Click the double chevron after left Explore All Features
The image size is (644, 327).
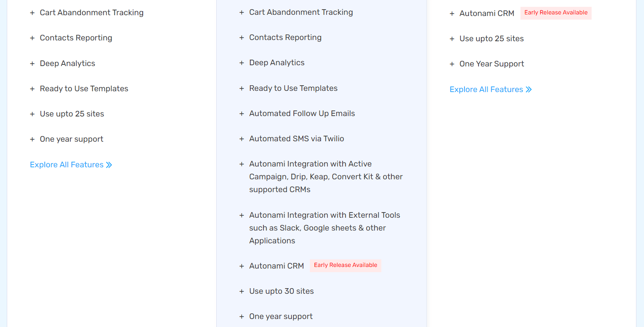point(109,165)
